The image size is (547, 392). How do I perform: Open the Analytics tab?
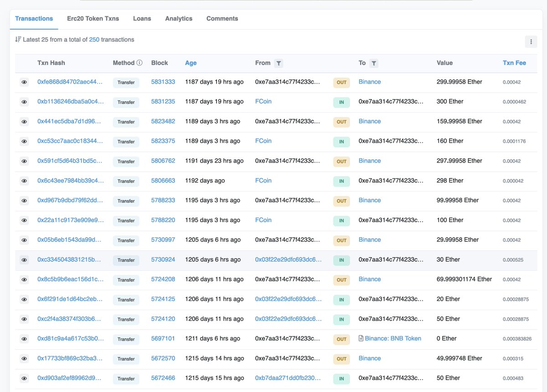pyautogui.click(x=179, y=19)
